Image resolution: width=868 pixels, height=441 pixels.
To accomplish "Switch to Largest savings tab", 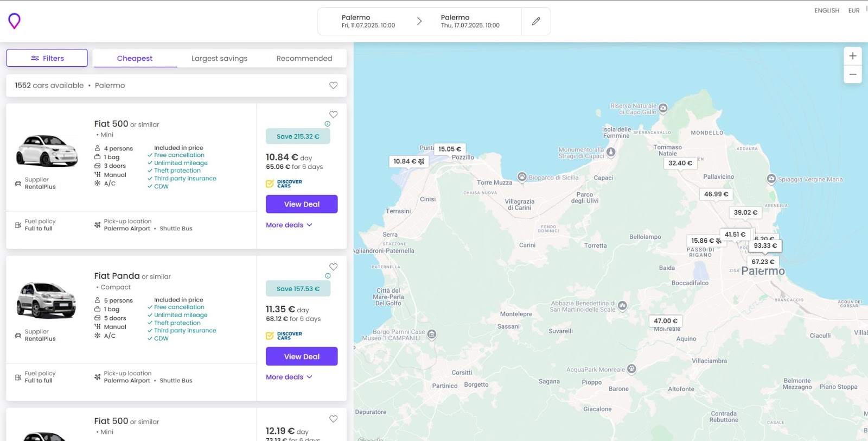I will pyautogui.click(x=219, y=58).
